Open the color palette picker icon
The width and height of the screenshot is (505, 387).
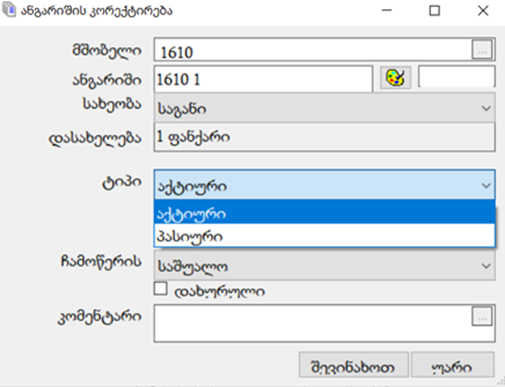(x=395, y=78)
